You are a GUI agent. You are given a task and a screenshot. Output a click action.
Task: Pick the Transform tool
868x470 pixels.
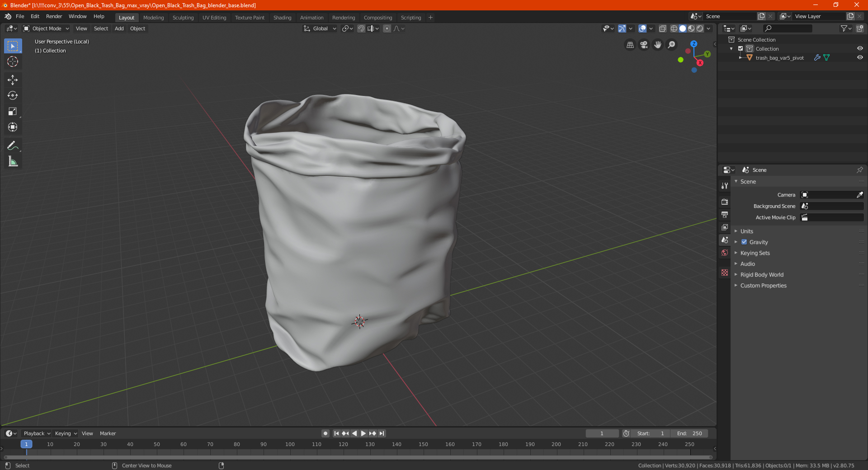13,127
